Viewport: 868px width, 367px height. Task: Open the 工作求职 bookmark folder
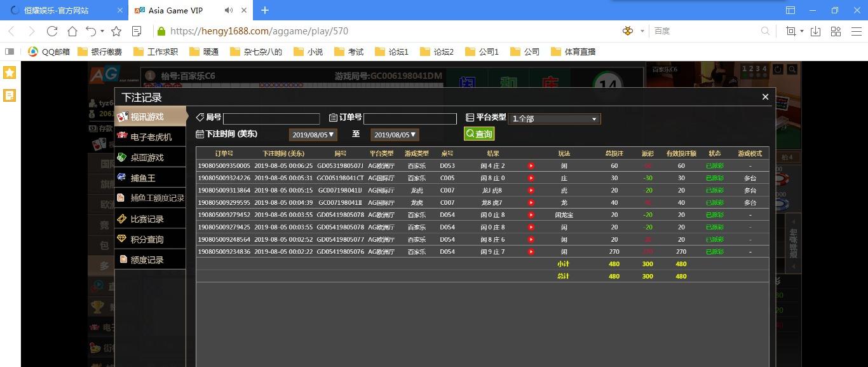156,52
